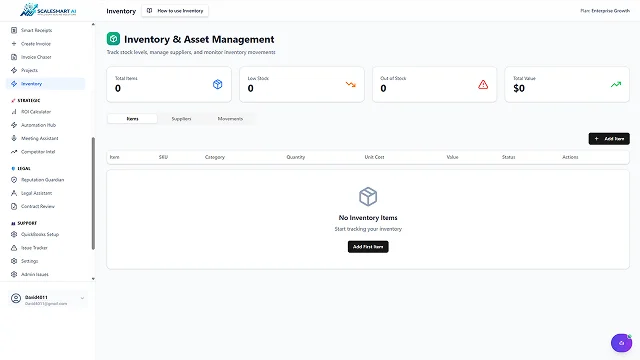The image size is (640, 360).
Task: Click the user avatar icon
Action: tap(16, 298)
